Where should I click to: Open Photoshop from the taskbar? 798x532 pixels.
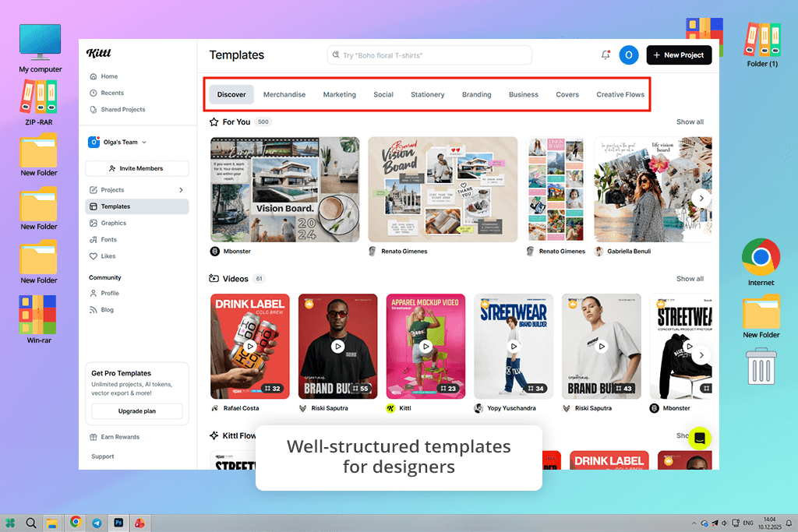[118, 523]
